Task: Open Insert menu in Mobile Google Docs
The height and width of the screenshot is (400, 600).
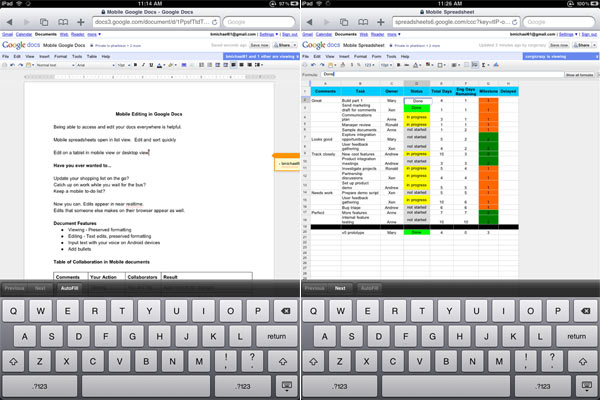Action: tap(46, 57)
